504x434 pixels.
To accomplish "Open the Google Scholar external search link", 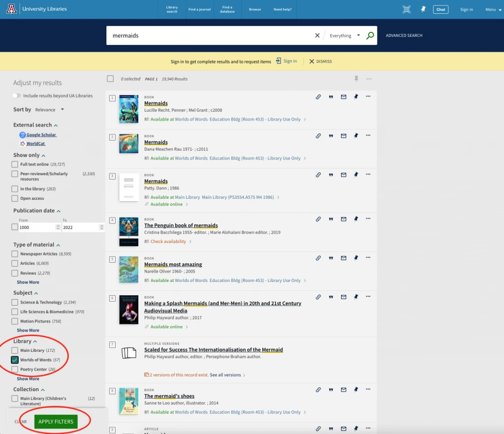I will point(41,135).
